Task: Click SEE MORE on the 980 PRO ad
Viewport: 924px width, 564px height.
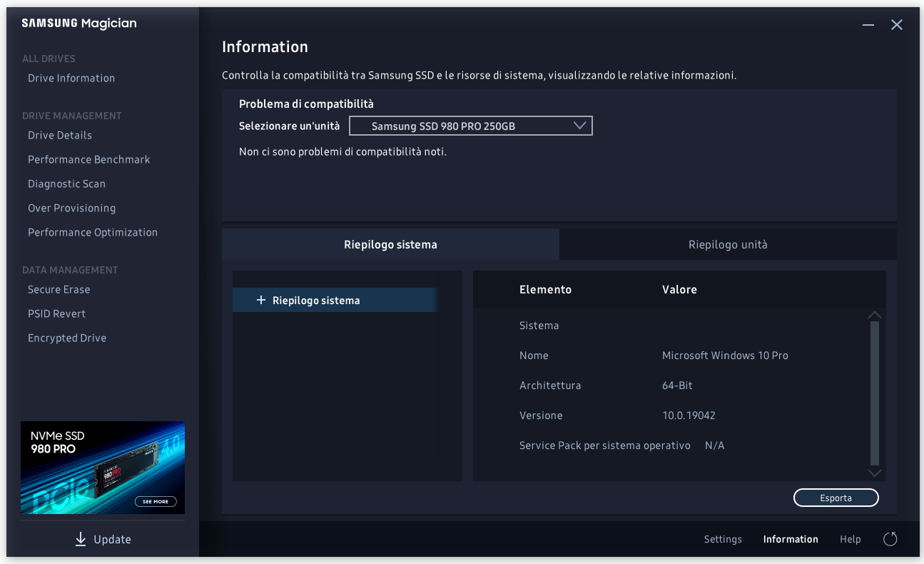Action: [x=156, y=501]
